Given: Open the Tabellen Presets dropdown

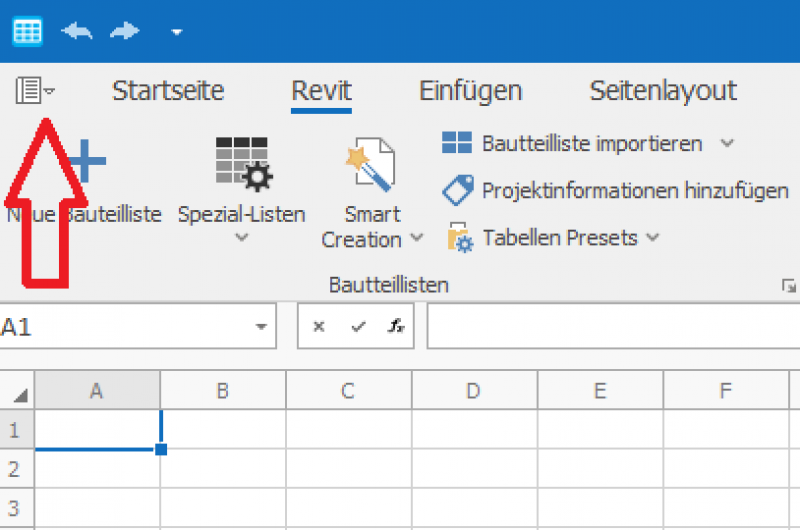Looking at the screenshot, I should (555, 238).
